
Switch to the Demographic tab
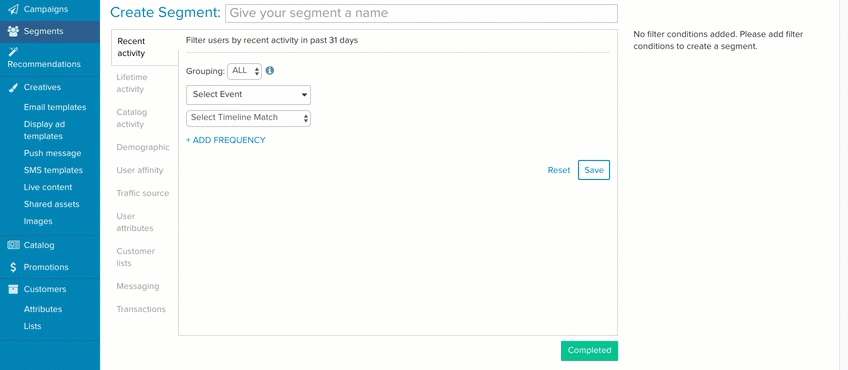coord(143,147)
